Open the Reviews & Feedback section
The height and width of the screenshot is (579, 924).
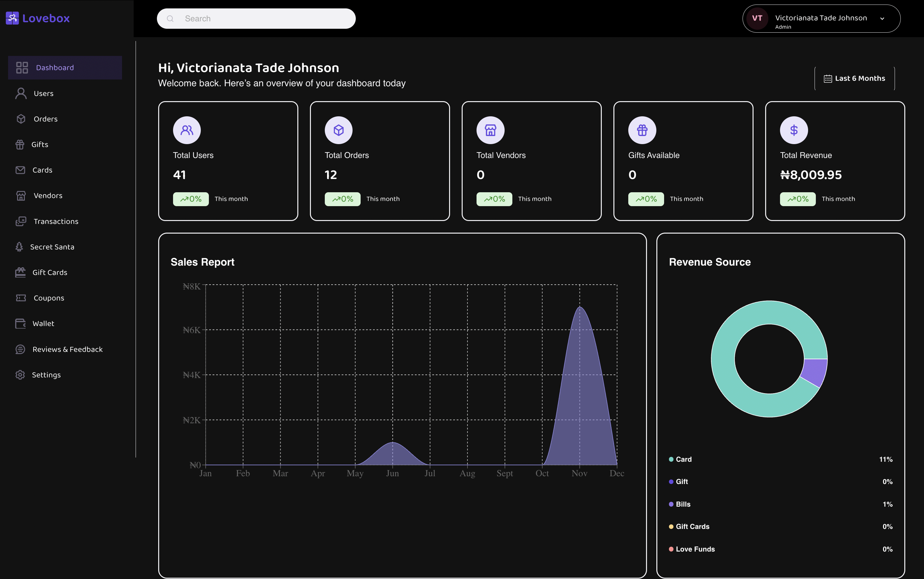67,349
